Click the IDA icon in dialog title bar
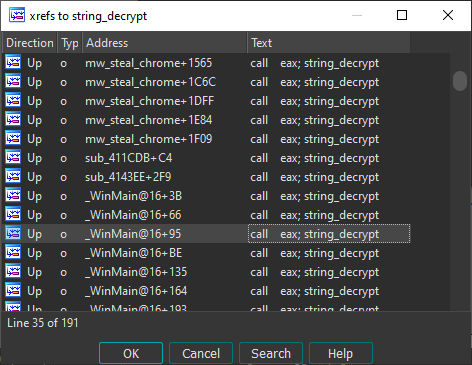Screen dimensions: 472x365 pos(17,15)
